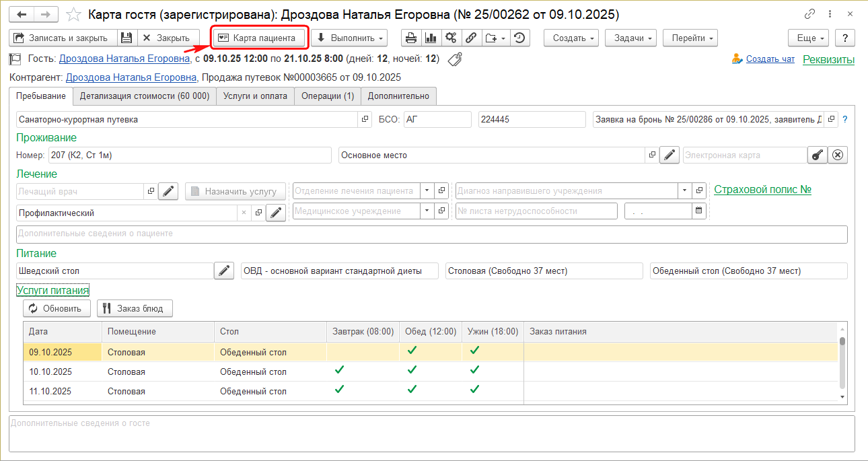Open the Создать чат link
This screenshot has width=868, height=461.
click(x=770, y=59)
